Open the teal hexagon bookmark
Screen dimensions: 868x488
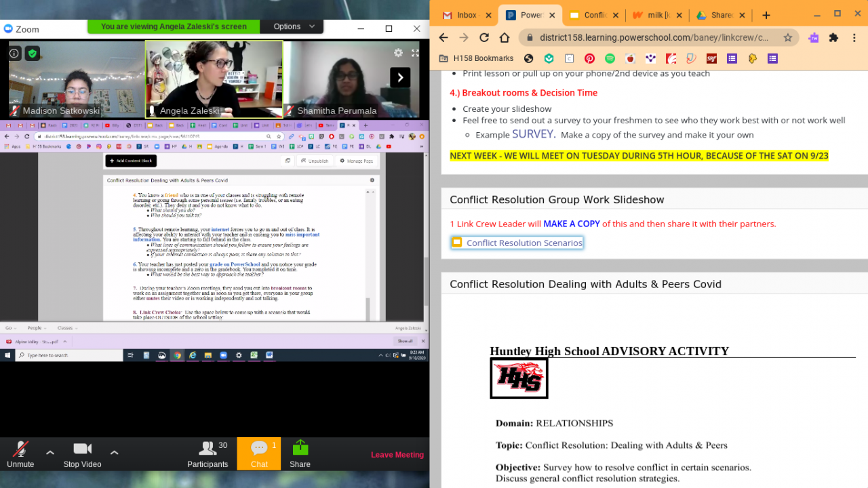coord(549,58)
